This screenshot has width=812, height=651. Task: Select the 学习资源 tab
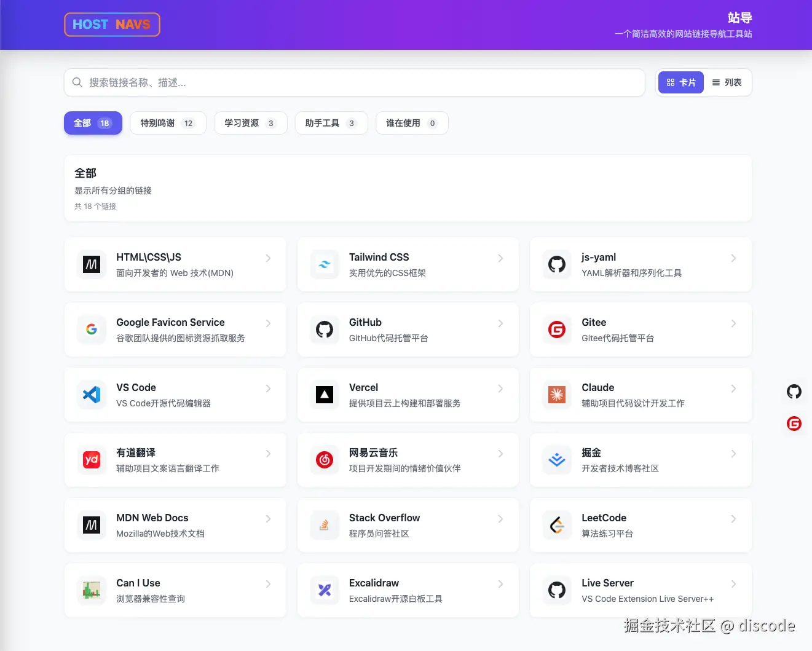tap(250, 123)
